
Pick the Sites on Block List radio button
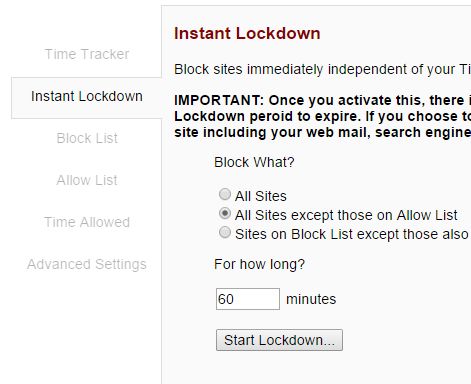coord(225,232)
